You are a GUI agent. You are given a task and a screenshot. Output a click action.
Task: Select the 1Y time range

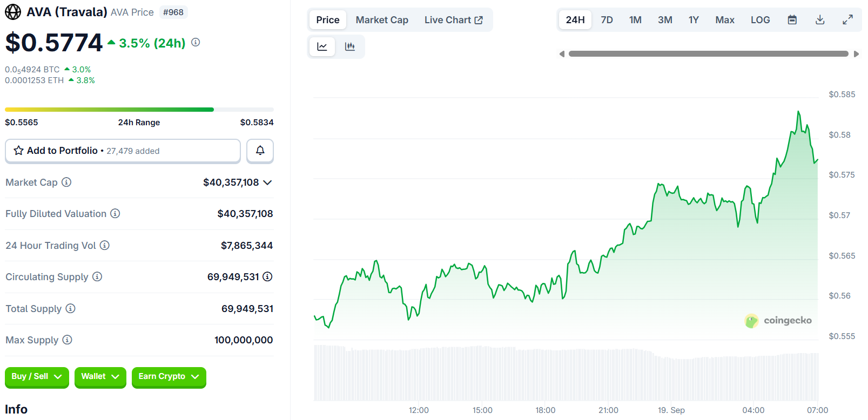pos(694,20)
